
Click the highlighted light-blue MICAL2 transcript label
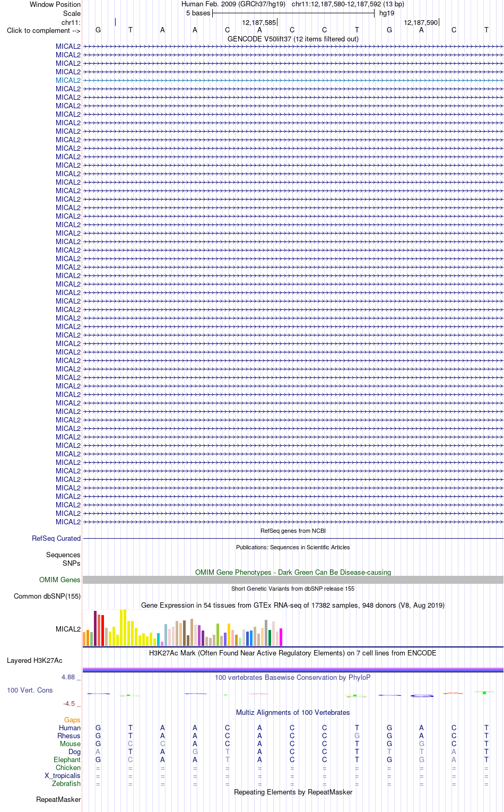pyautogui.click(x=68, y=80)
